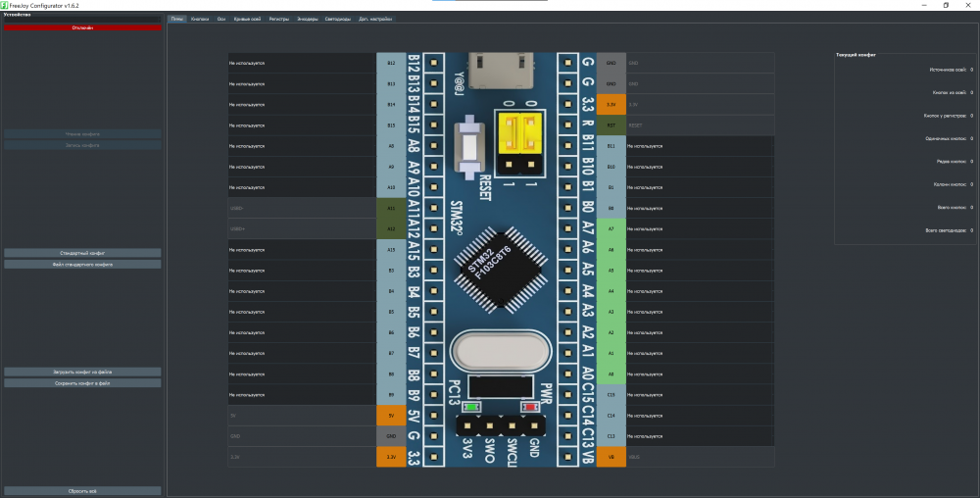
Task: Expand the A8 pin function combo box
Action: click(301, 146)
